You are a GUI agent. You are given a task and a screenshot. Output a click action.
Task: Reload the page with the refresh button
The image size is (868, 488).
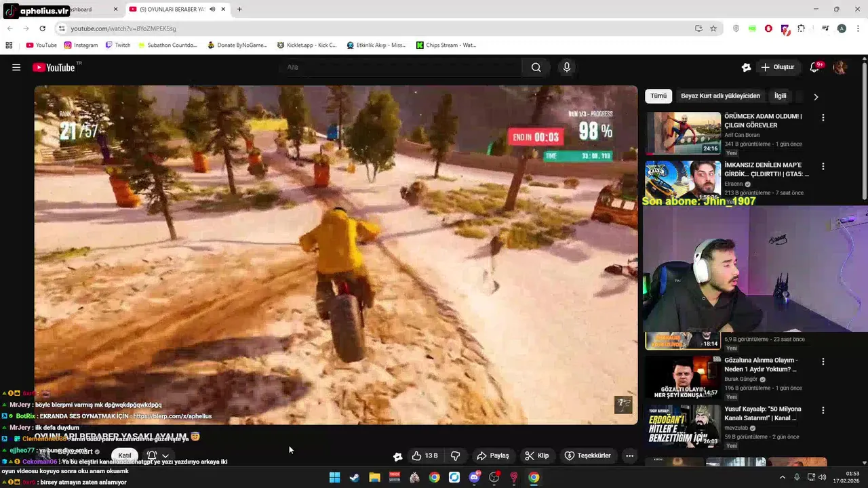tap(42, 28)
